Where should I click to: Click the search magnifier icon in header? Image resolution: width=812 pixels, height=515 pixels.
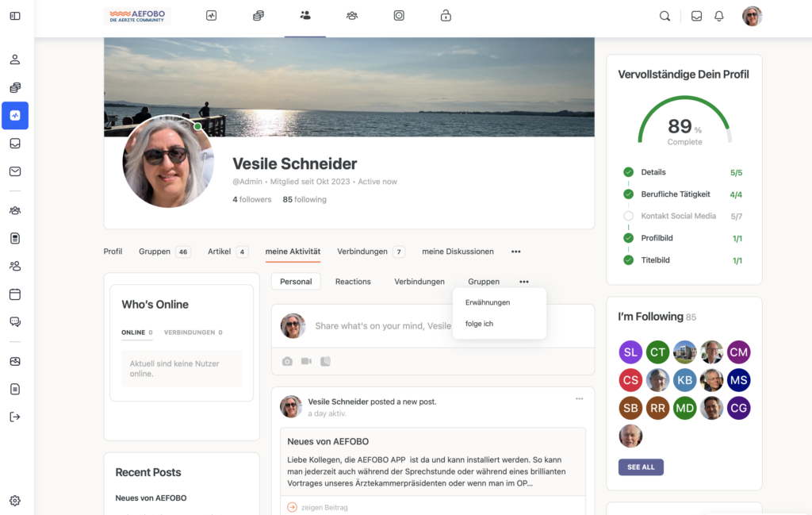tap(665, 16)
